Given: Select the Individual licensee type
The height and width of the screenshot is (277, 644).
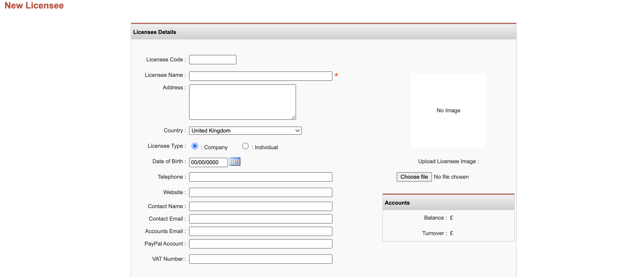Looking at the screenshot, I should 245,146.
